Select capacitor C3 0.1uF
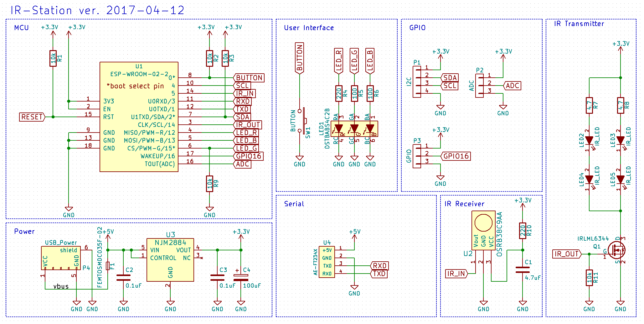 point(217,278)
